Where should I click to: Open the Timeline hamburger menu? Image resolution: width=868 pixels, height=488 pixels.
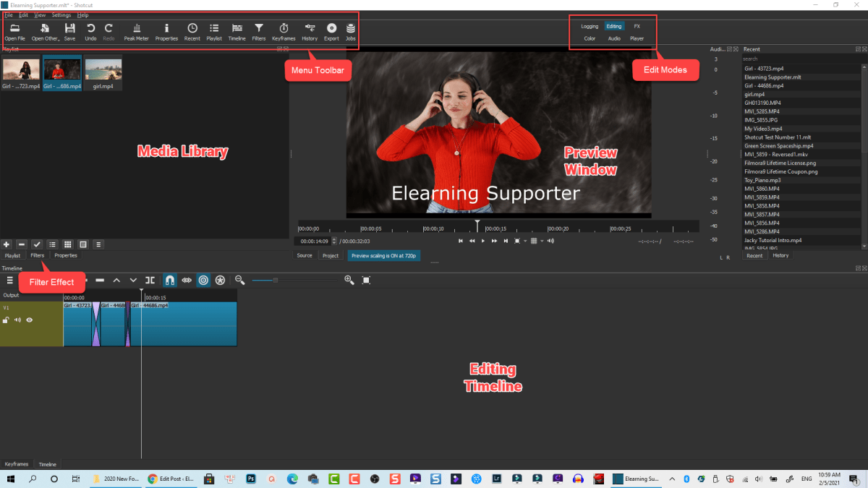(x=9, y=280)
